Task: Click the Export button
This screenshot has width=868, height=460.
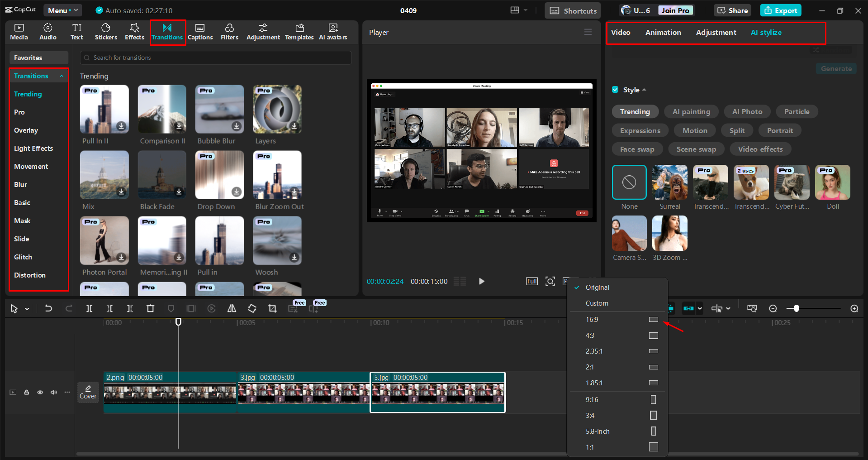Action: 780,10
